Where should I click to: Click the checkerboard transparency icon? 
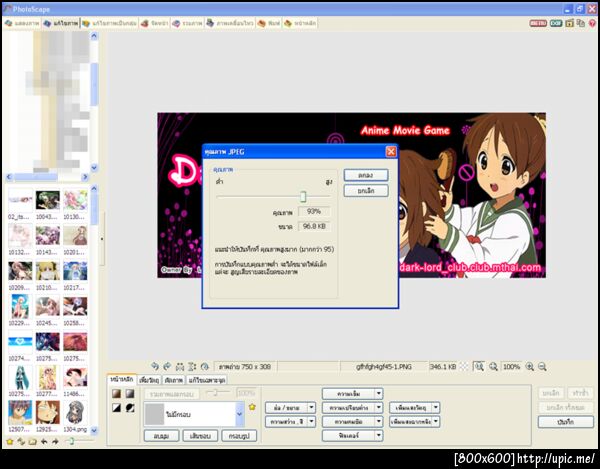463,366
